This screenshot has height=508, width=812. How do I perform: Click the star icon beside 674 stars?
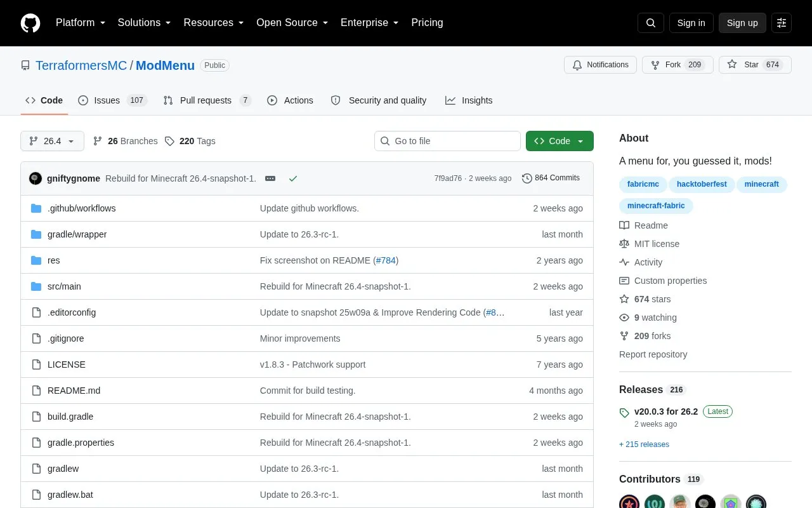(624, 299)
